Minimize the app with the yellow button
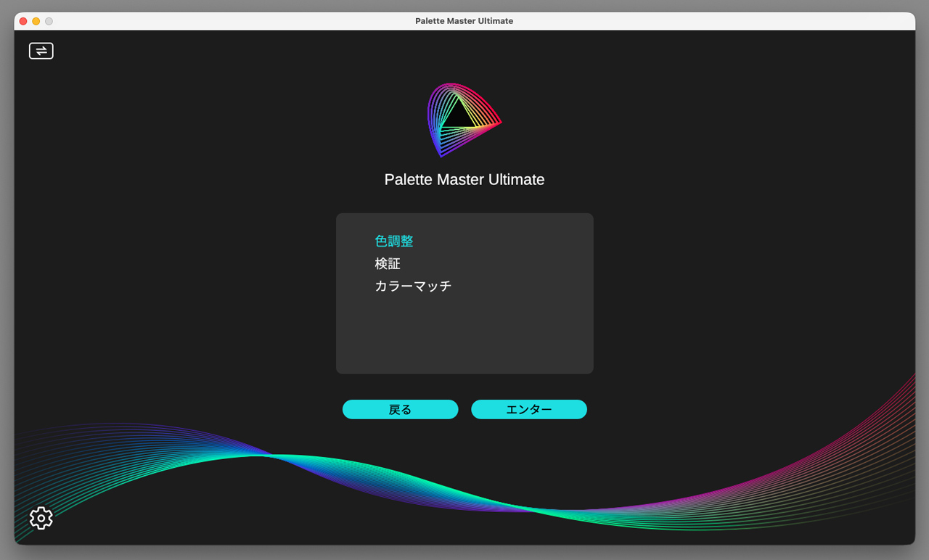Image resolution: width=929 pixels, height=560 pixels. (35, 21)
